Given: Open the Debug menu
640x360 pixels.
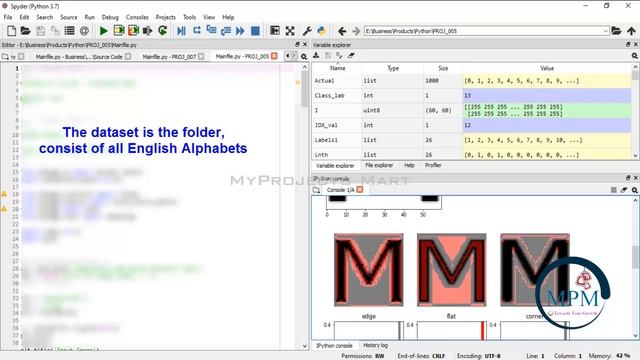Looking at the screenshot, I should click(110, 17).
